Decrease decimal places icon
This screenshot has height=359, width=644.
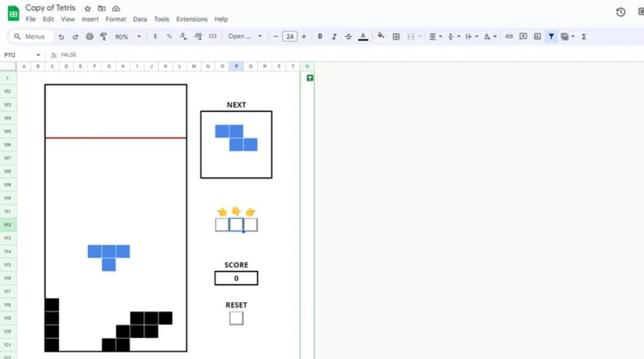(183, 36)
